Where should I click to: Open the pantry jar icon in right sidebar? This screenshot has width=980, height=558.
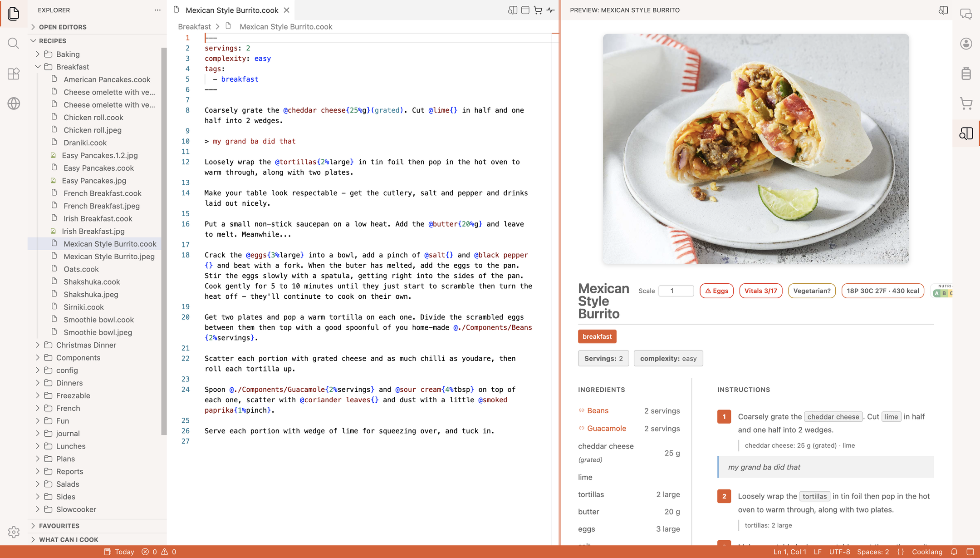966,73
